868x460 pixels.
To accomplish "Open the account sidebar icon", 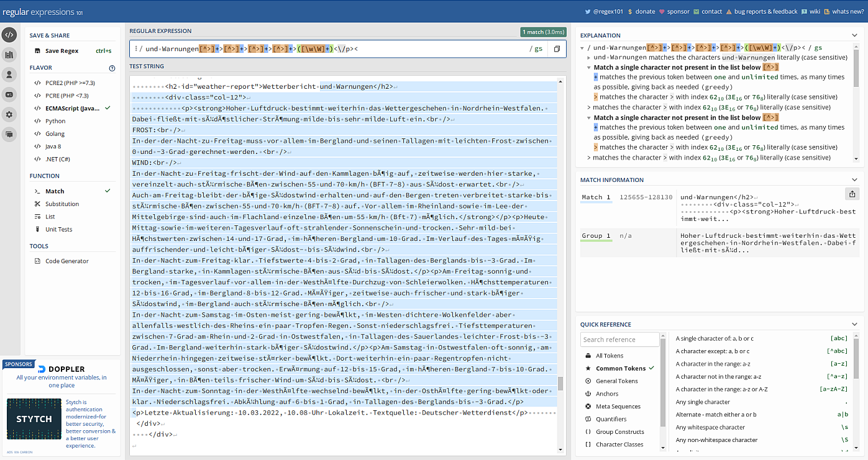I will pos(9,74).
